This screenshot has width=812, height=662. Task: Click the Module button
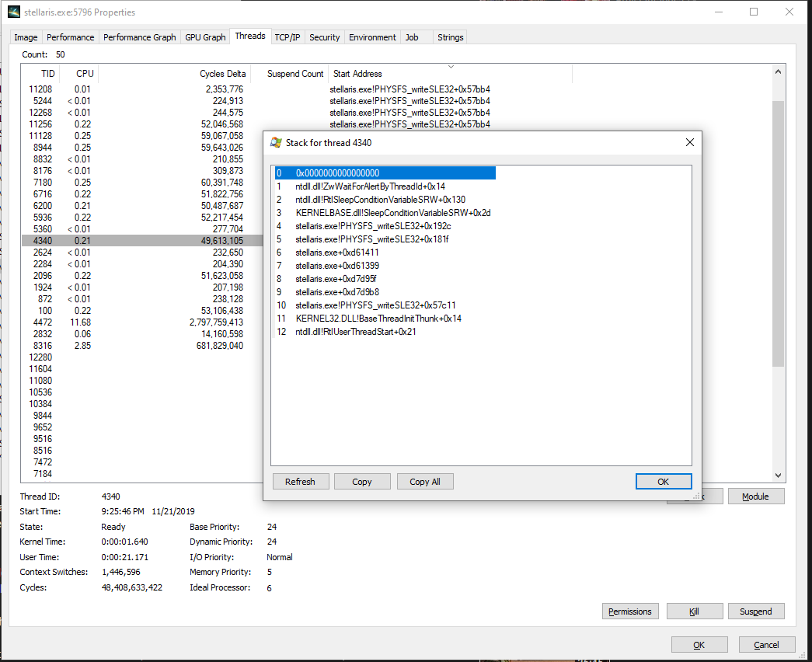click(755, 496)
